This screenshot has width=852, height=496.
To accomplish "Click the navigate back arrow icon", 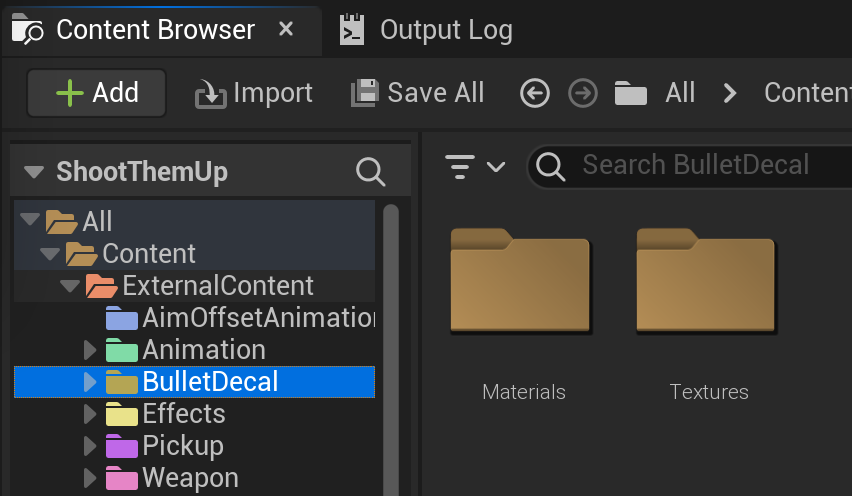I will [x=535, y=93].
